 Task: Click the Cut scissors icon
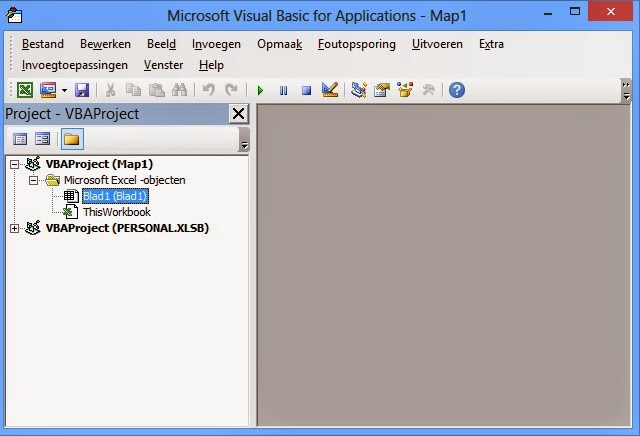click(x=110, y=90)
